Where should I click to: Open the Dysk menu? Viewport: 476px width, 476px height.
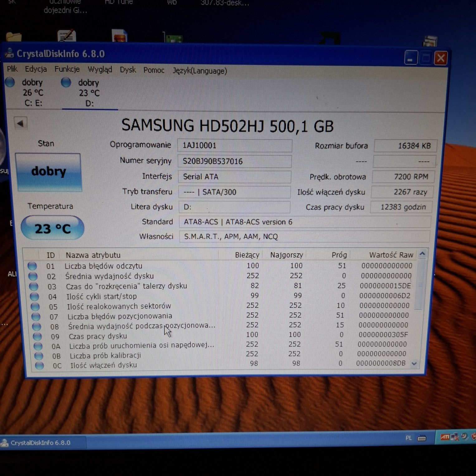128,70
